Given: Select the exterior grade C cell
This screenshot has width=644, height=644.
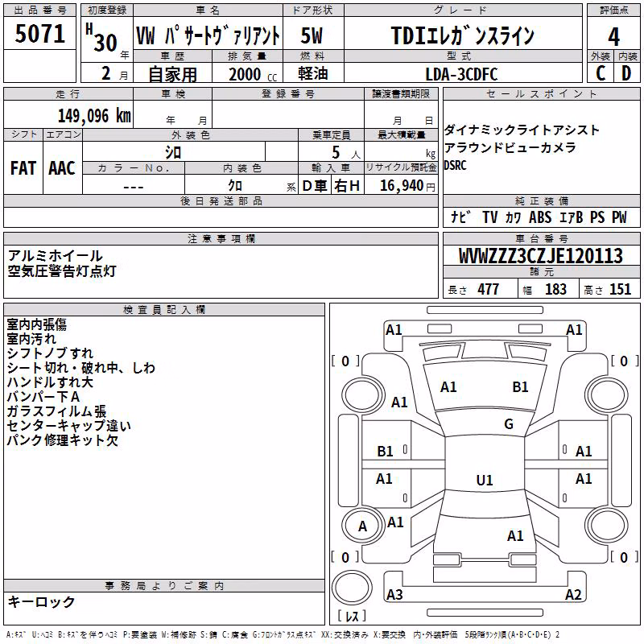Looking at the screenshot, I should 601,73.
